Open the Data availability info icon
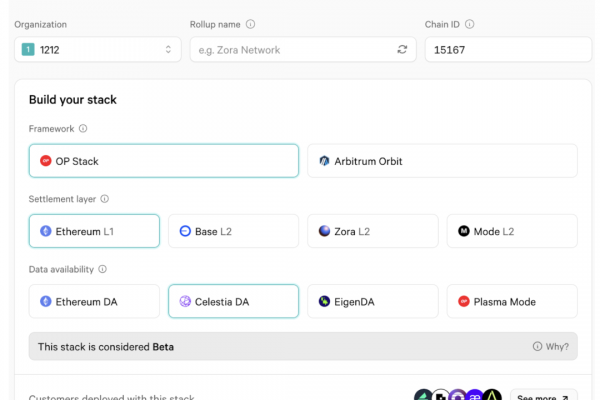Screen dimensions: 600x400 coord(102,269)
